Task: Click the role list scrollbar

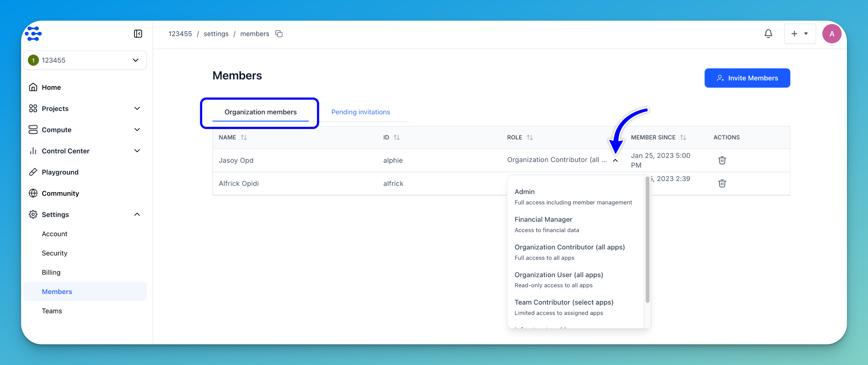Action: coord(647,239)
